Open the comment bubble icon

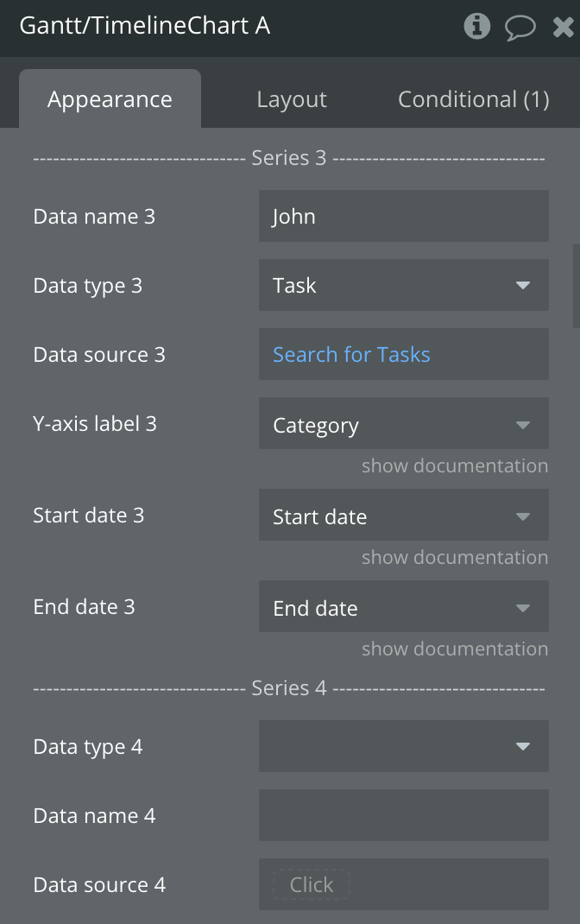click(520, 28)
